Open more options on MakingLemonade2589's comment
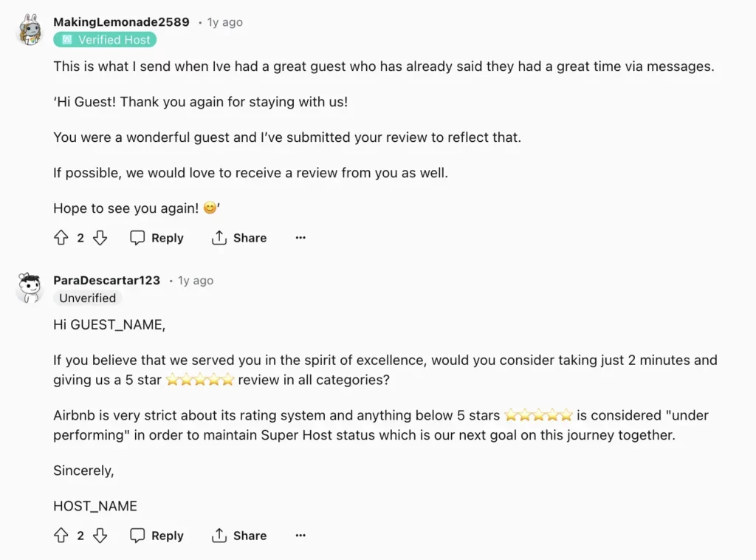The image size is (756, 560). (300, 238)
